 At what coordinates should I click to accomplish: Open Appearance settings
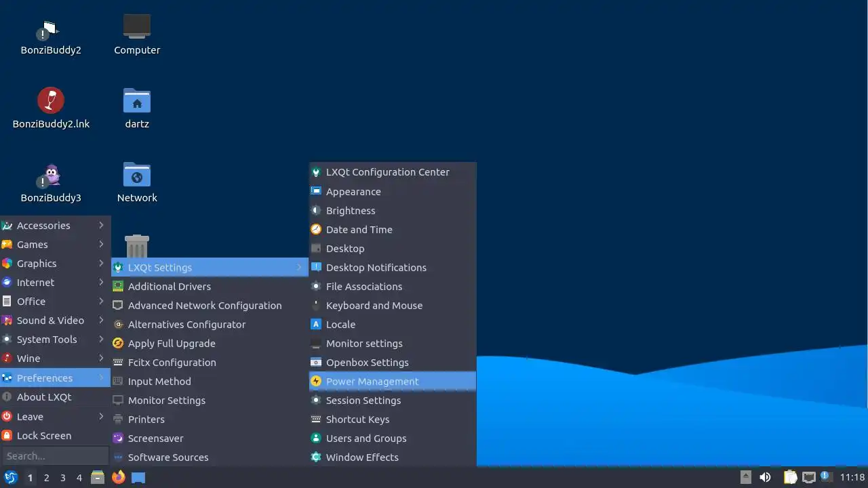[393, 191]
